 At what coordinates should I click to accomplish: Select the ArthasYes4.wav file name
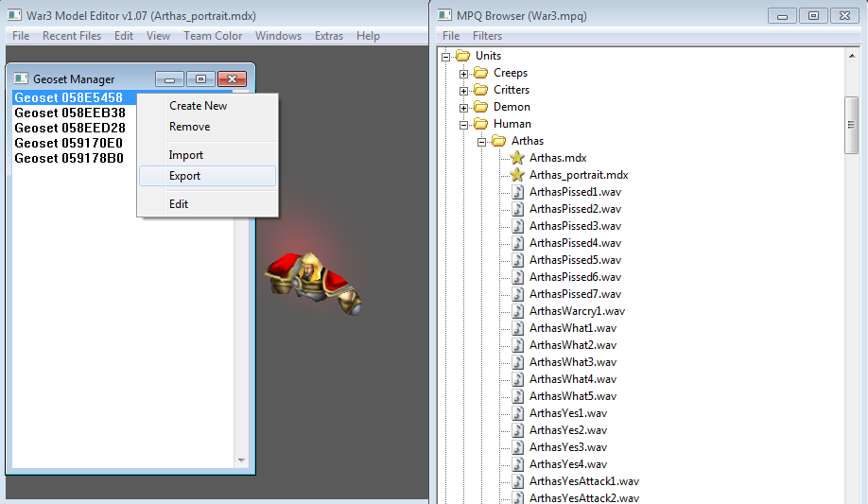pyautogui.click(x=568, y=464)
